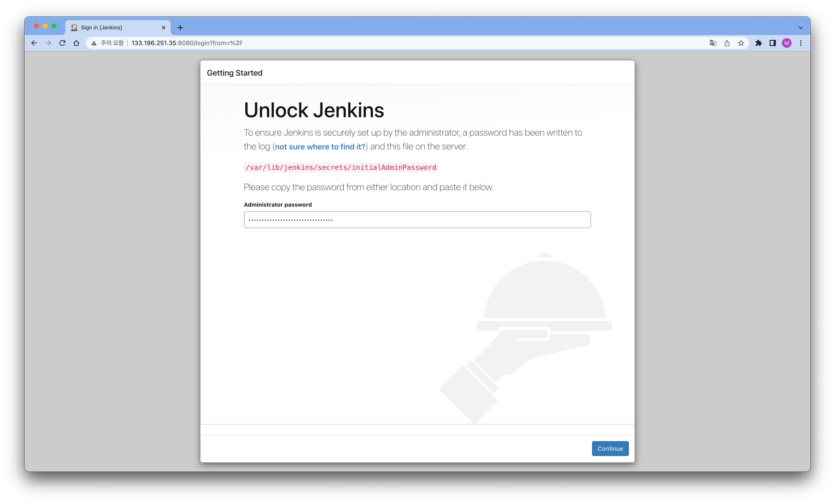Click the not-secure warning triangle icon
Screen dimensions: 835x504
tap(94, 43)
